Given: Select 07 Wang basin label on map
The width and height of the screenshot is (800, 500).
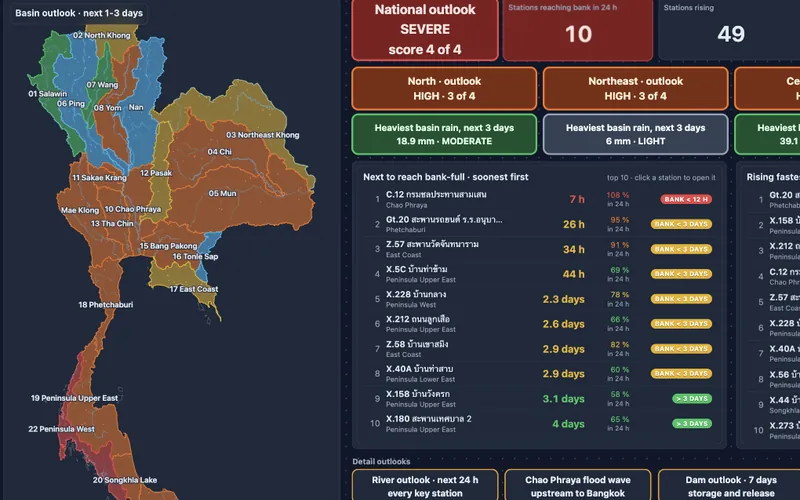Looking at the screenshot, I should pos(102,85).
